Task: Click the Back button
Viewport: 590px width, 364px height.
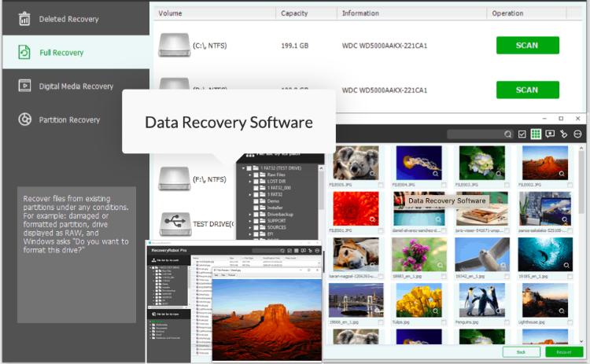Action: [521, 352]
